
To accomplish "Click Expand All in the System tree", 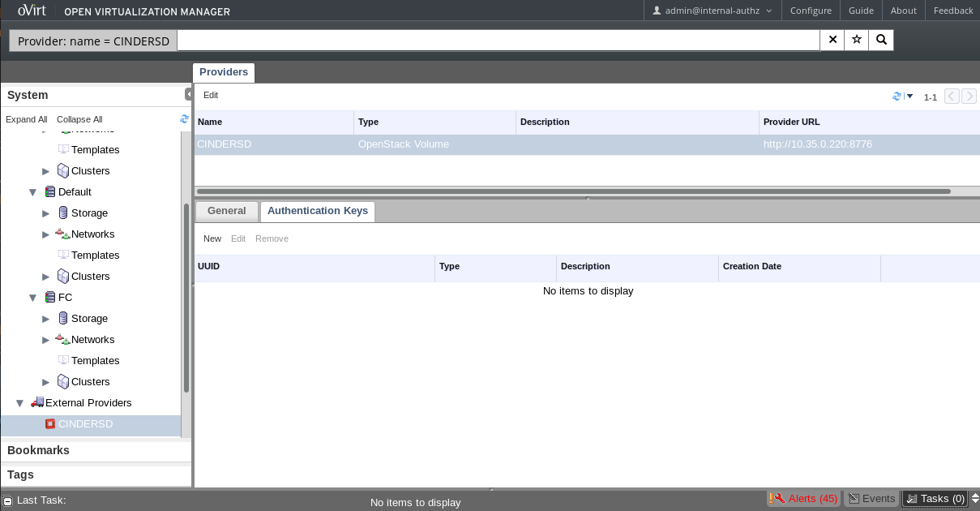I will pyautogui.click(x=27, y=119).
